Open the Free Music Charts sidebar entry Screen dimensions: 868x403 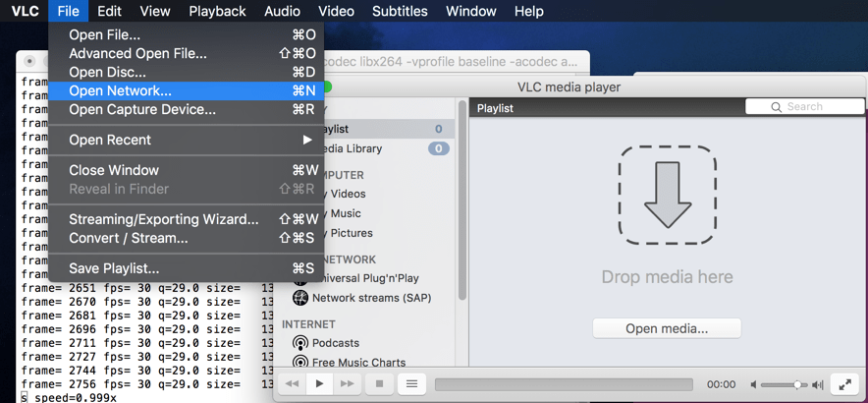tap(358, 363)
